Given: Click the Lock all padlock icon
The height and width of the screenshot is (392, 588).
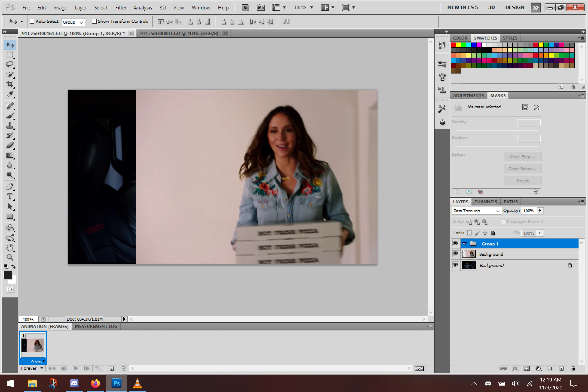Looking at the screenshot, I should coord(493,233).
